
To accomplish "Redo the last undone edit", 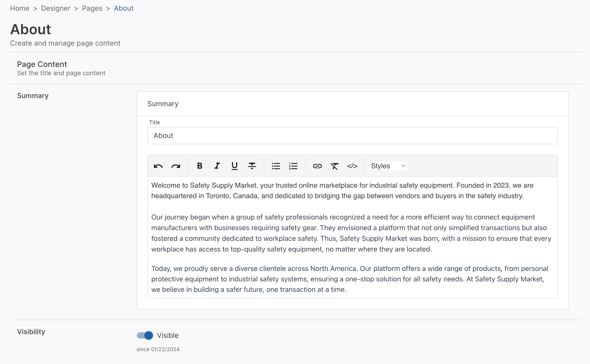I will click(x=176, y=166).
